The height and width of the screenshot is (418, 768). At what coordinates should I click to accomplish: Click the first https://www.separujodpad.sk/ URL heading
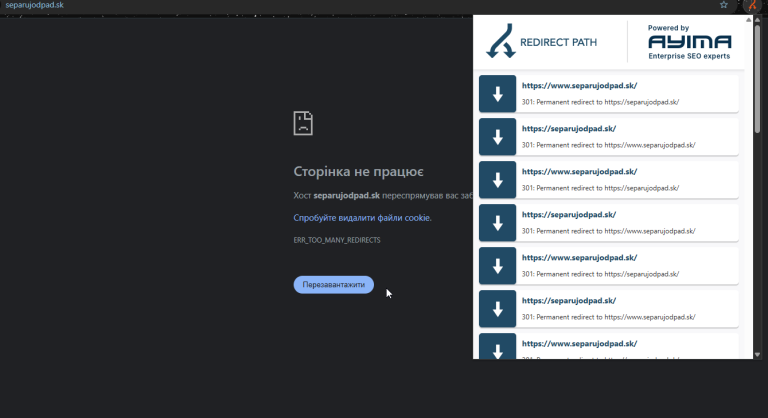[579, 85]
